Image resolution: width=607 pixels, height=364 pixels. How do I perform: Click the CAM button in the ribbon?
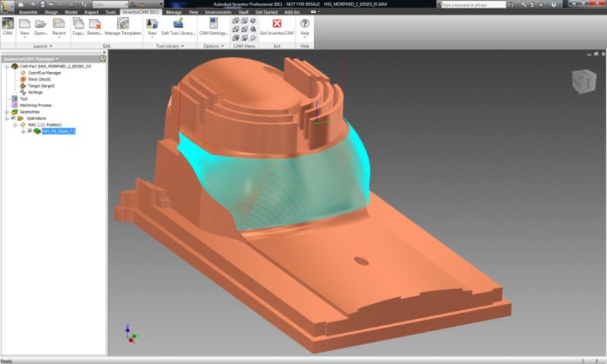click(x=8, y=27)
